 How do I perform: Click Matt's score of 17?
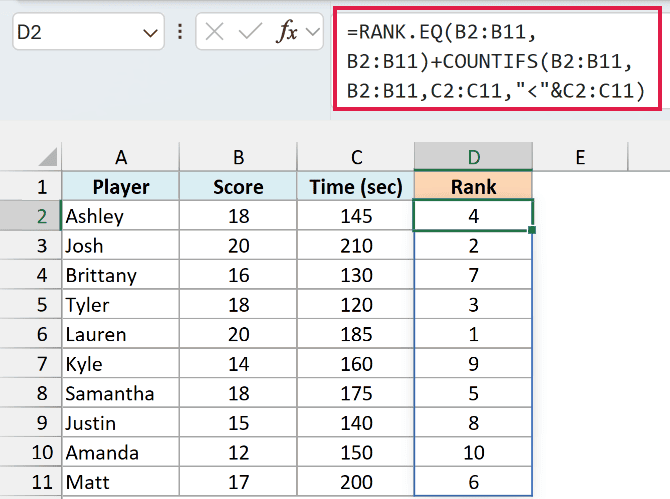[x=238, y=481]
